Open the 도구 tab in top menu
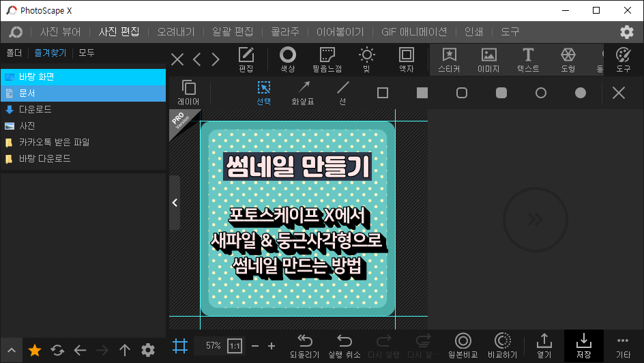The image size is (644, 363). coord(510,31)
